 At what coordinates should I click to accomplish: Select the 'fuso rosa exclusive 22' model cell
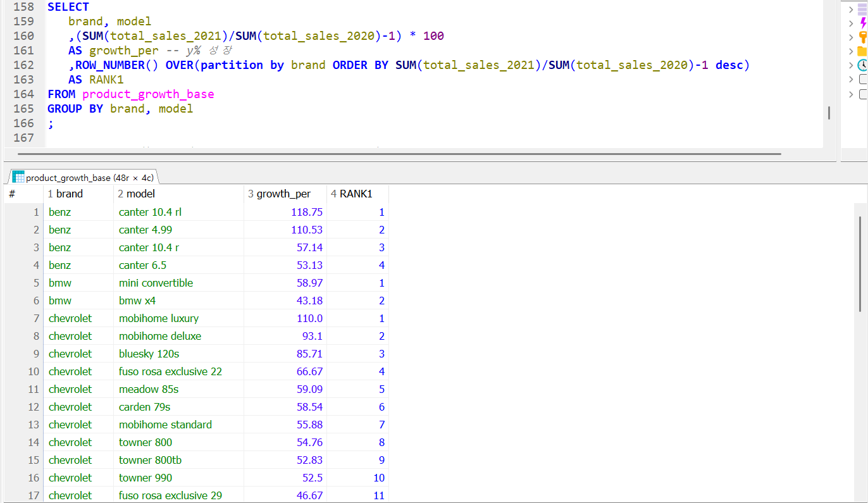pyautogui.click(x=178, y=371)
